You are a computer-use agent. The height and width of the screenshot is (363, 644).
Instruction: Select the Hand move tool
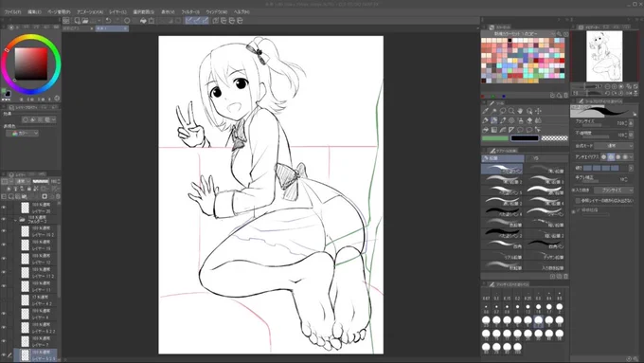pyautogui.click(x=520, y=111)
